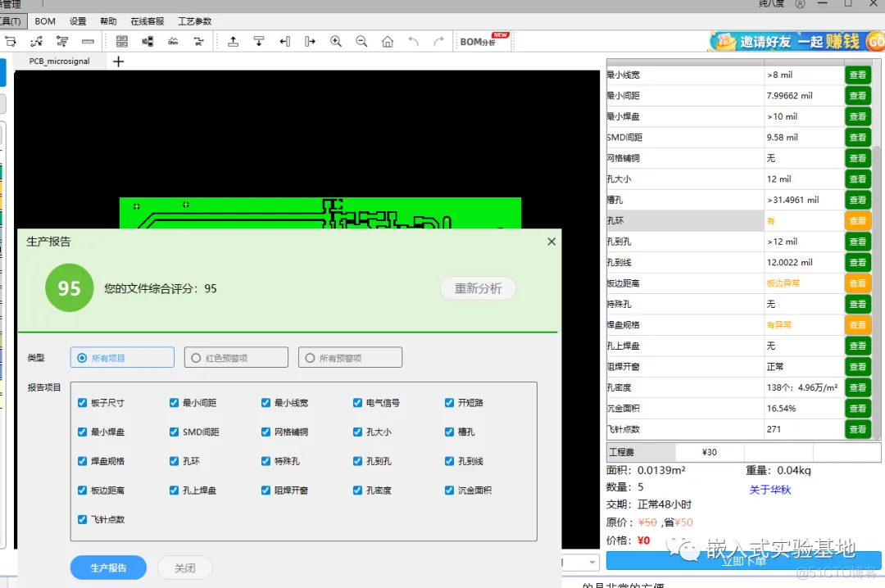Click orange 查看 button for 孔环
Screen dimensions: 885x588
tap(857, 220)
